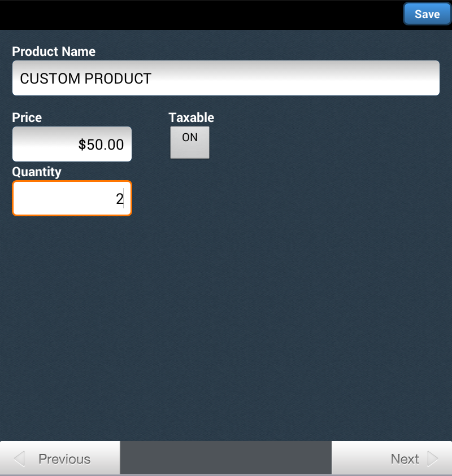Viewport: 452px width, 476px height.
Task: Click the "Next" text label
Action: (x=405, y=458)
